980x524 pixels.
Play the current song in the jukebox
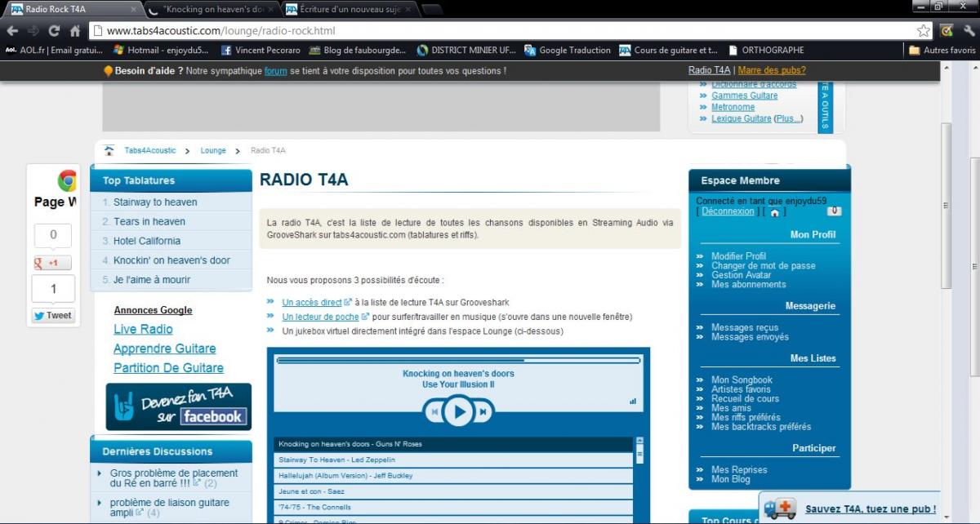coord(459,411)
